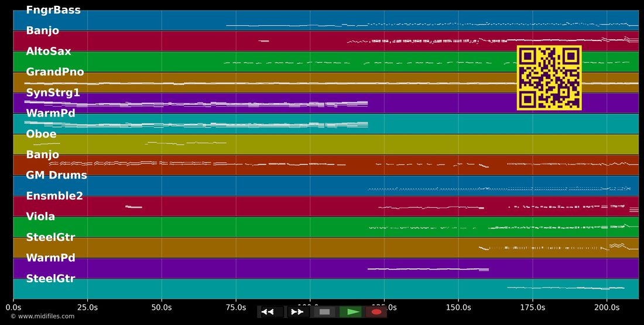The height and width of the screenshot is (325, 644).
Task: Click the short Ensmble2 note near 40 seconds
Action: click(133, 207)
